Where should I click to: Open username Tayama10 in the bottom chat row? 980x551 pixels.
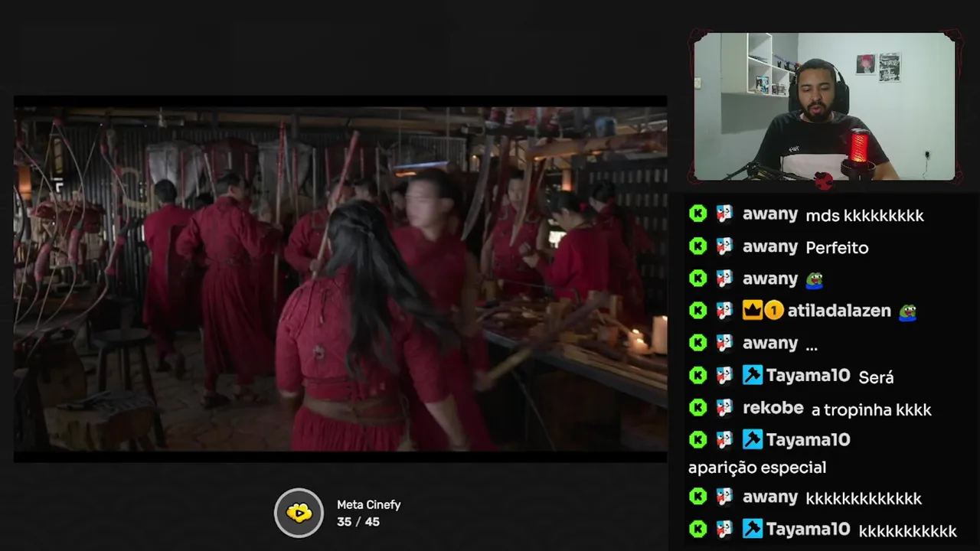coord(808,530)
